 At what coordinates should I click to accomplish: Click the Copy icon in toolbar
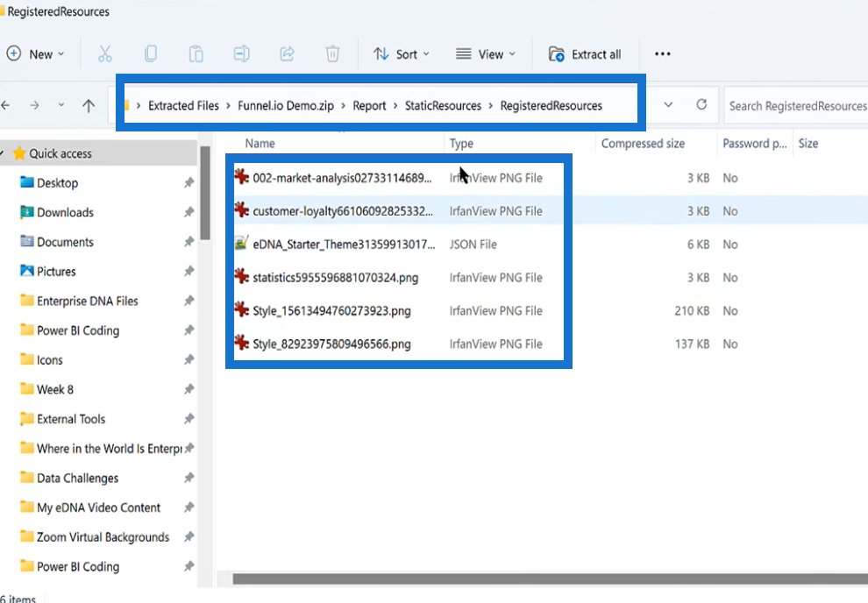[x=151, y=53]
